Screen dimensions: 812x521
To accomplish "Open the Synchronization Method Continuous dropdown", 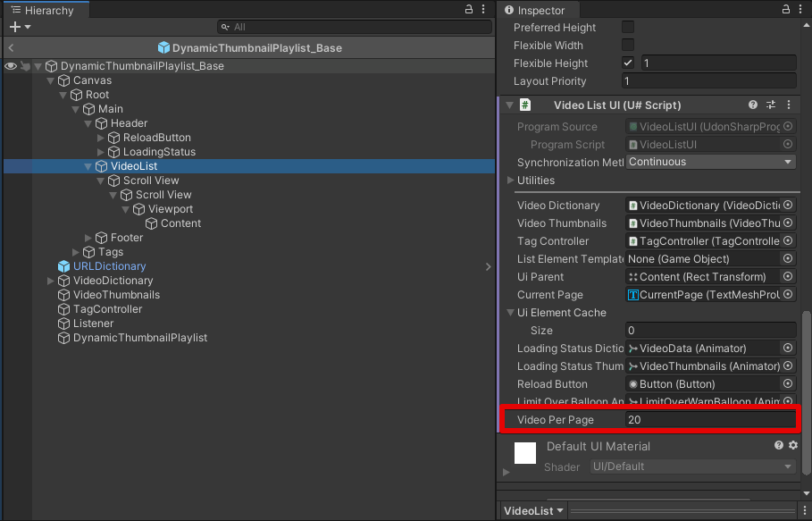I will pyautogui.click(x=710, y=163).
